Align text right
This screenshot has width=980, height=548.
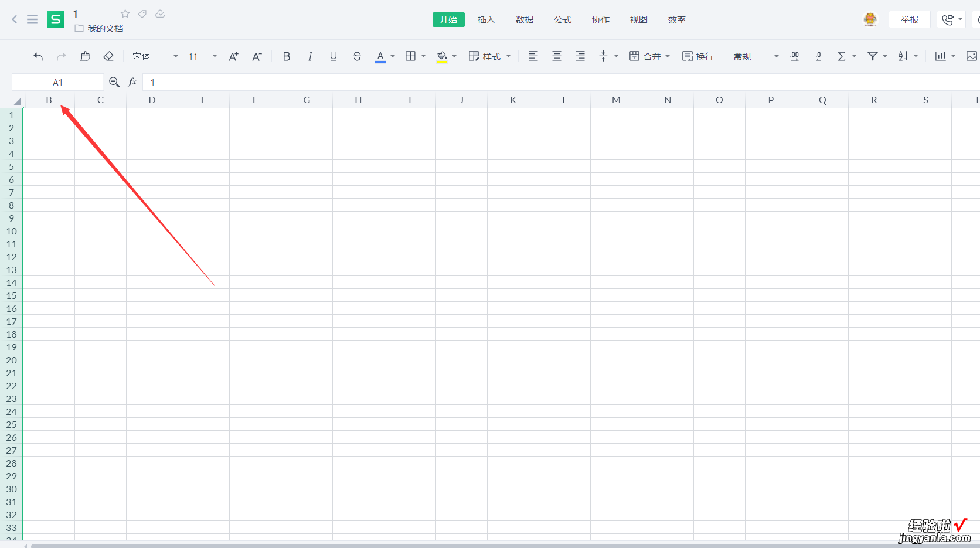(x=580, y=56)
